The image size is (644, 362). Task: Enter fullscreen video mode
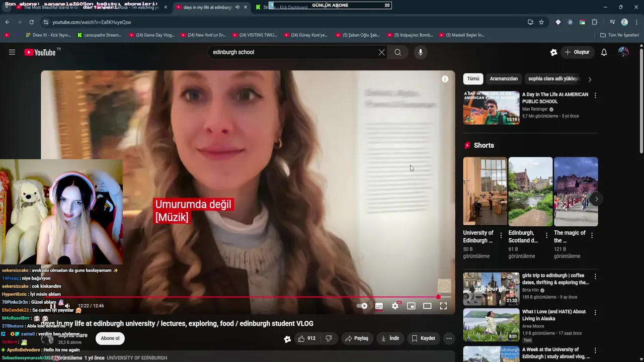tap(443, 306)
